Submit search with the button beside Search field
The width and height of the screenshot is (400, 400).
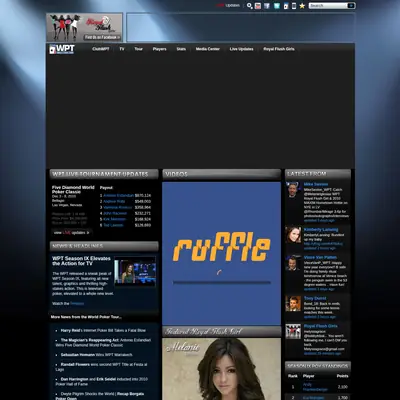coord(351,6)
